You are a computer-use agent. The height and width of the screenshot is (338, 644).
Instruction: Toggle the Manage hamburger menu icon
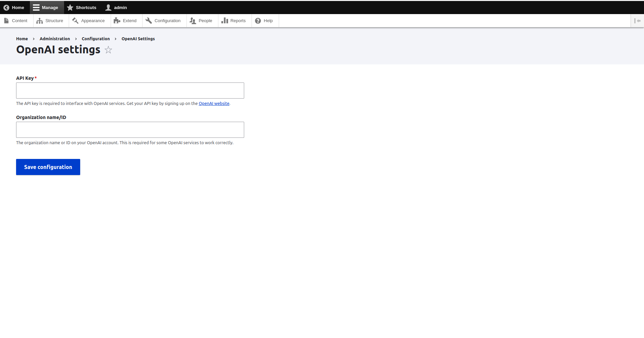pyautogui.click(x=36, y=8)
